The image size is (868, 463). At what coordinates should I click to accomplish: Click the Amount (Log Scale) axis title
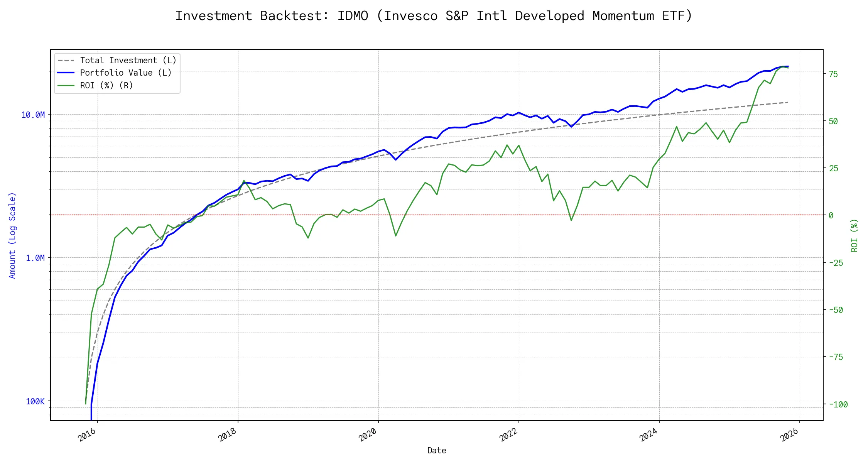[12, 235]
